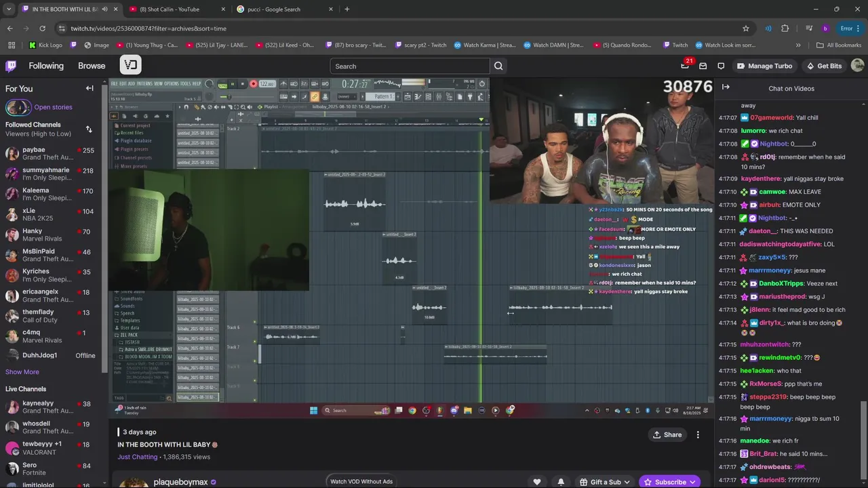Open the All Bookmarks folder
The image size is (868, 488).
(x=839, y=45)
